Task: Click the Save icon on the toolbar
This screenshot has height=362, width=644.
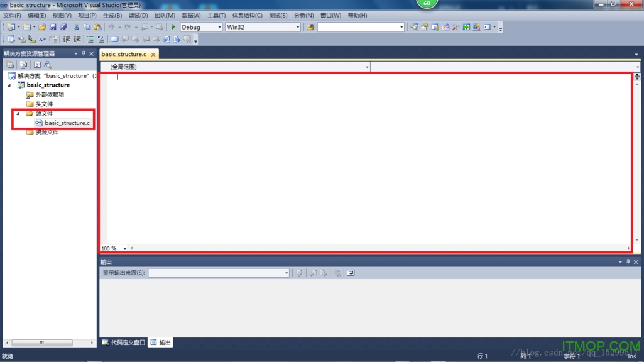Action: [53, 27]
